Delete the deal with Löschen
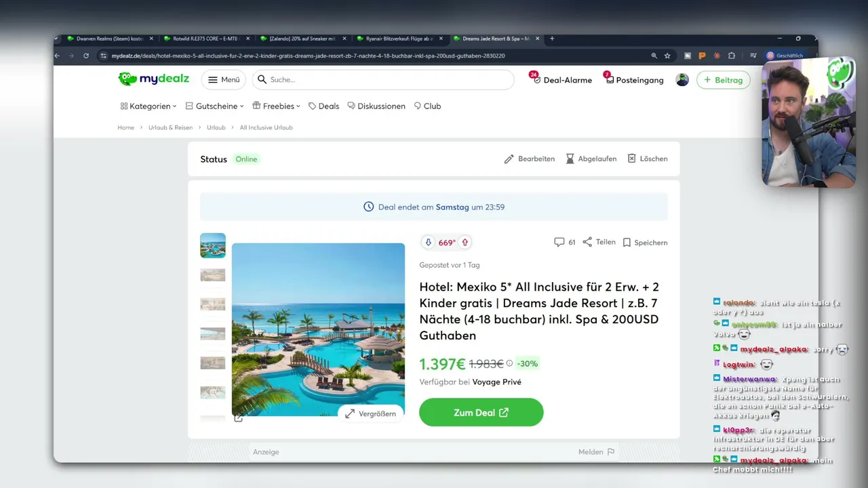The height and width of the screenshot is (488, 868). (x=648, y=159)
